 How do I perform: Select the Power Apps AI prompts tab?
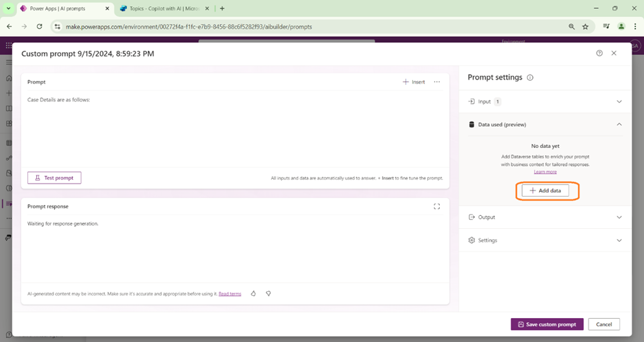point(60,8)
